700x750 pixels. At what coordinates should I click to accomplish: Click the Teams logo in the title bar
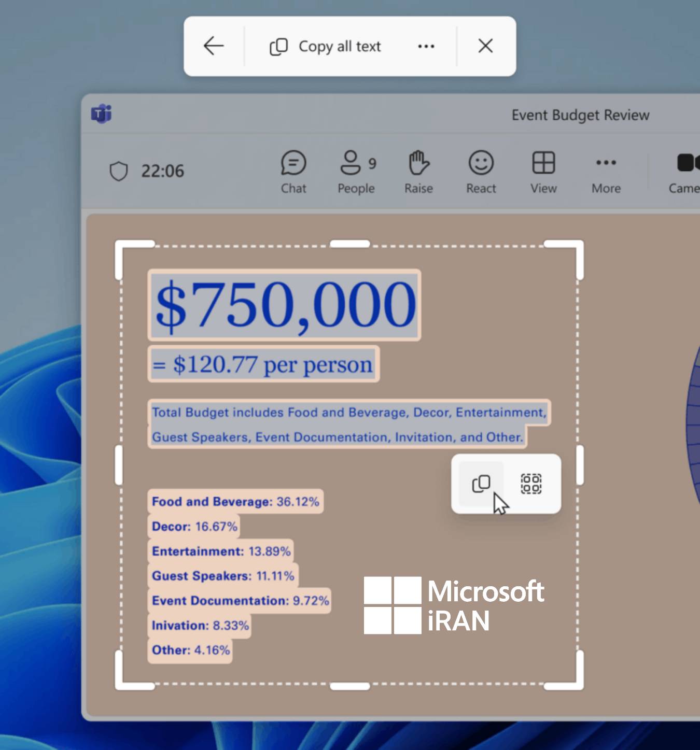coord(101,114)
